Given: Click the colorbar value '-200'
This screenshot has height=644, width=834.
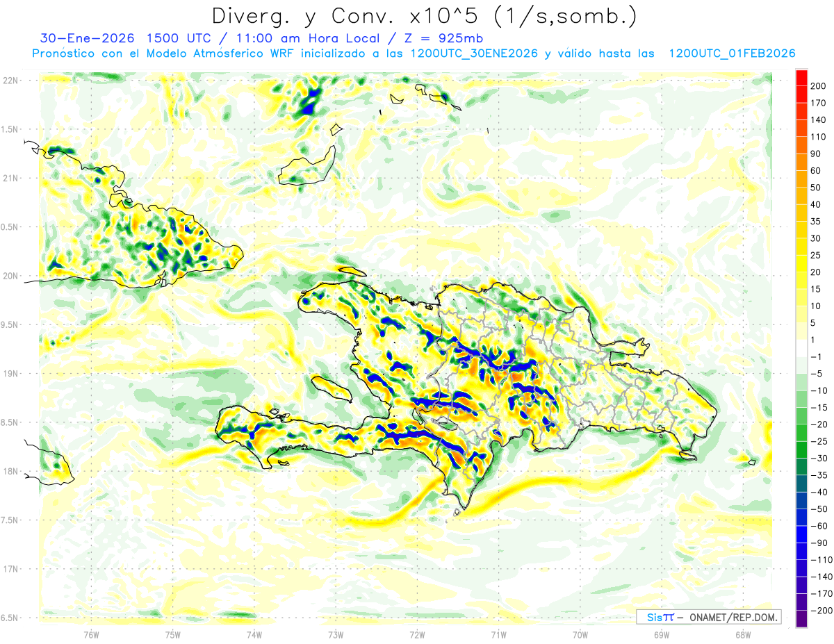Looking at the screenshot, I should tap(822, 610).
